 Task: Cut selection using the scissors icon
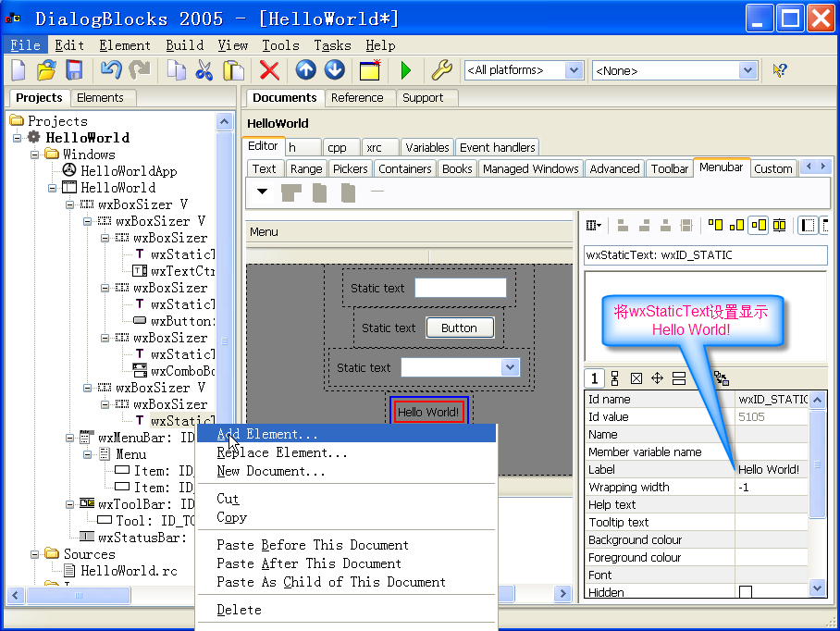(x=204, y=70)
